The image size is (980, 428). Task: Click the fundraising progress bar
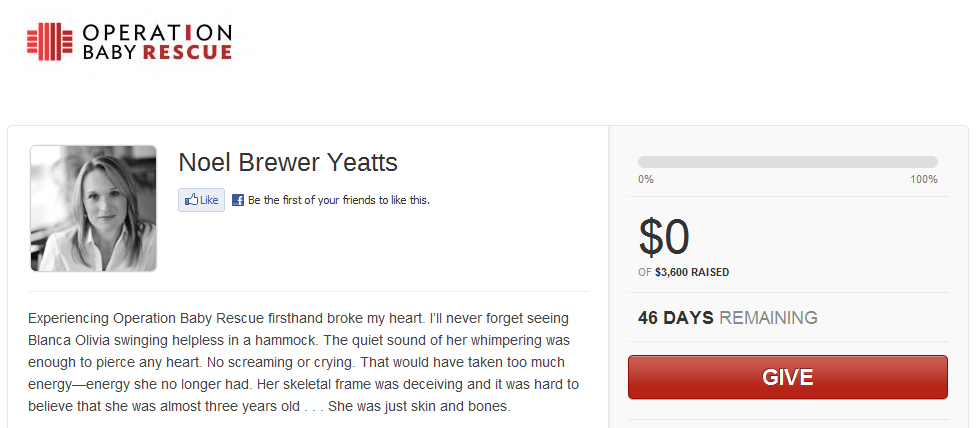point(787,162)
